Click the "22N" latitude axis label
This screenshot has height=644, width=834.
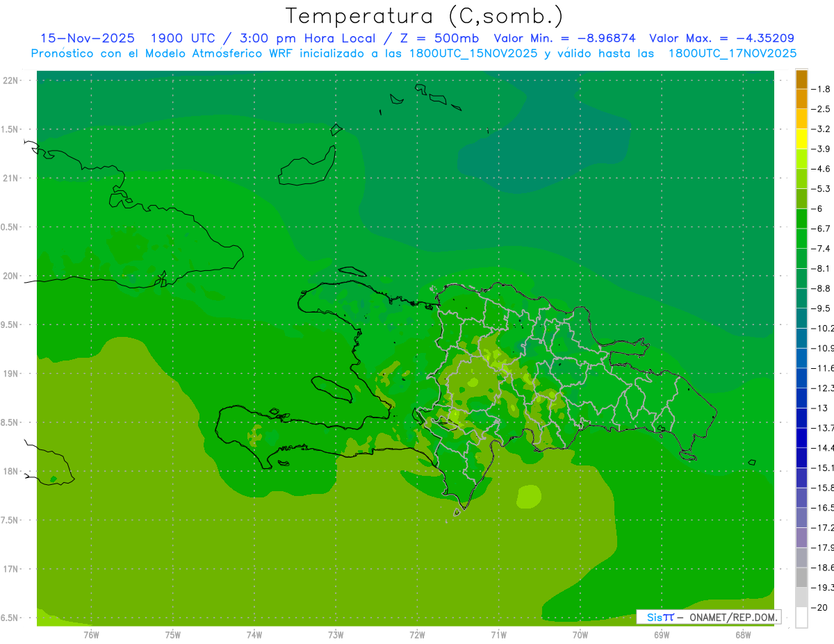11,81
